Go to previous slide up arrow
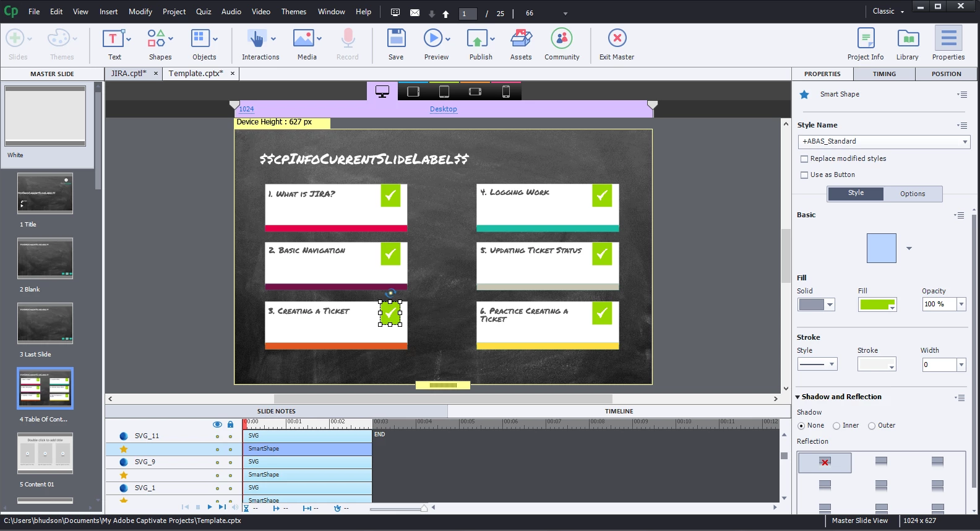Viewport: 980px width, 531px height. (x=445, y=14)
